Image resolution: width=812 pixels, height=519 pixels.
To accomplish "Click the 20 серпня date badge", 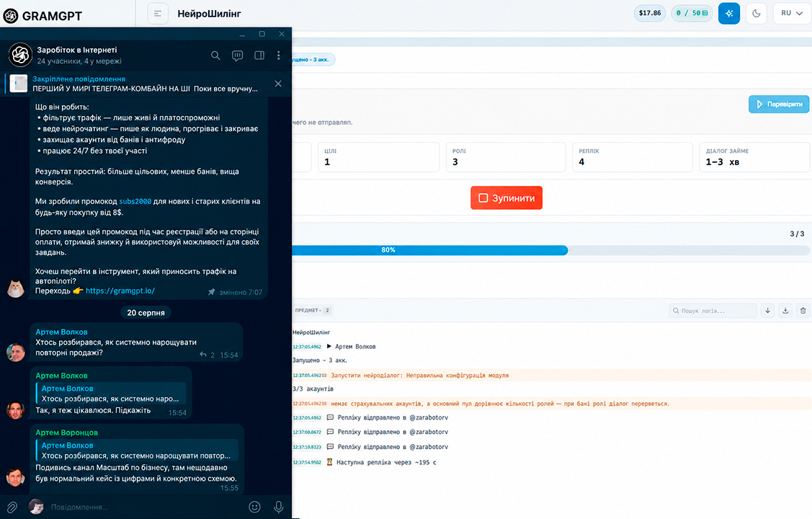I will [146, 313].
